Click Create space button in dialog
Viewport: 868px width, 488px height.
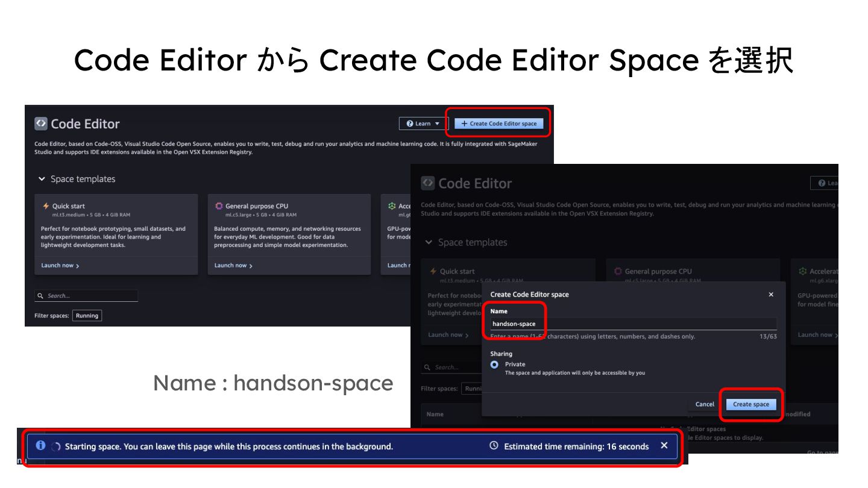click(751, 404)
